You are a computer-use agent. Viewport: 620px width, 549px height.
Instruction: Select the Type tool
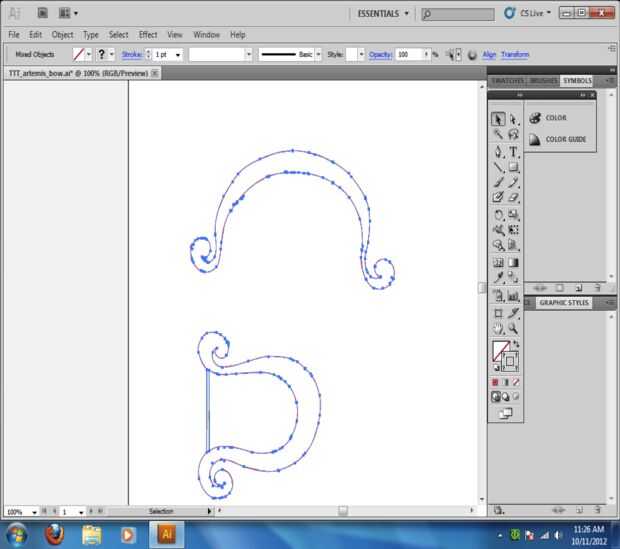pyautogui.click(x=513, y=152)
